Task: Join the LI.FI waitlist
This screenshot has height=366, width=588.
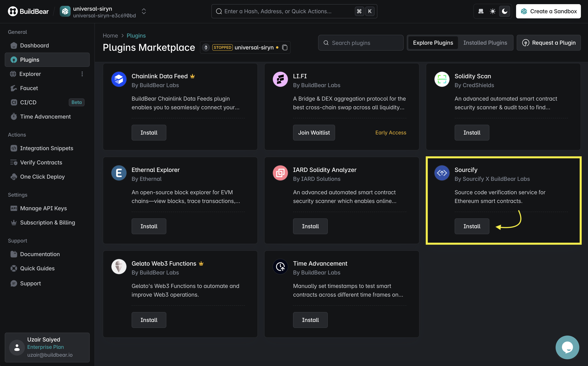Action: click(x=314, y=133)
